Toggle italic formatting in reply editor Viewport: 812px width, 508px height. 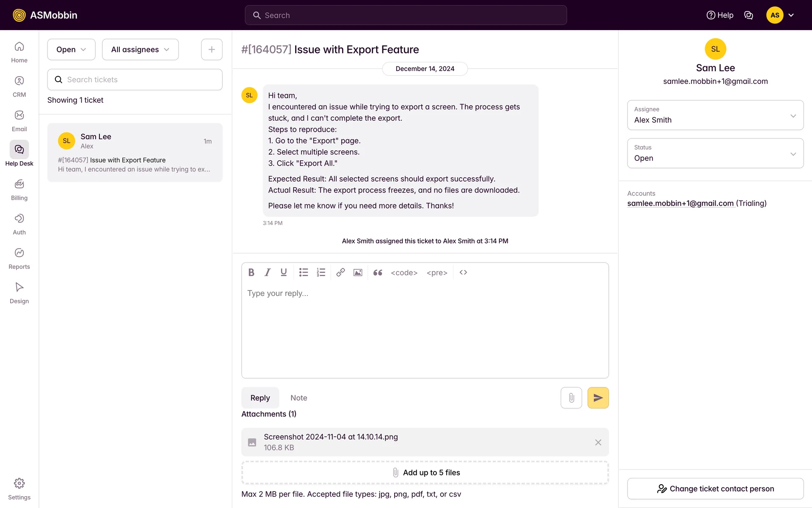[x=267, y=272]
